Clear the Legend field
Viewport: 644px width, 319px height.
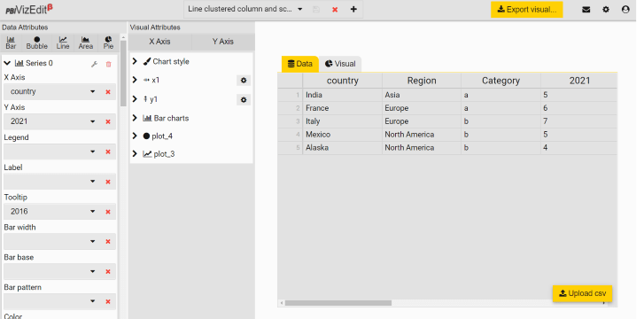click(108, 152)
